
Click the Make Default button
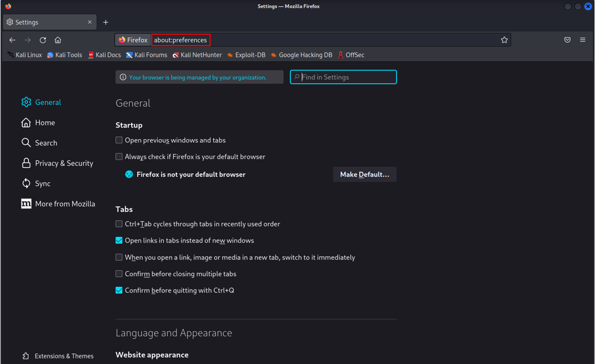364,174
